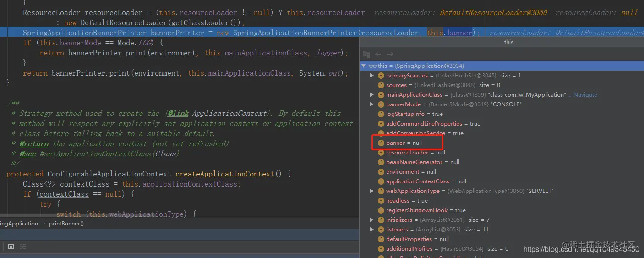Click '"SERVLET"' value in webApplicationType row
This screenshot has height=258, width=644.
tap(540, 191)
